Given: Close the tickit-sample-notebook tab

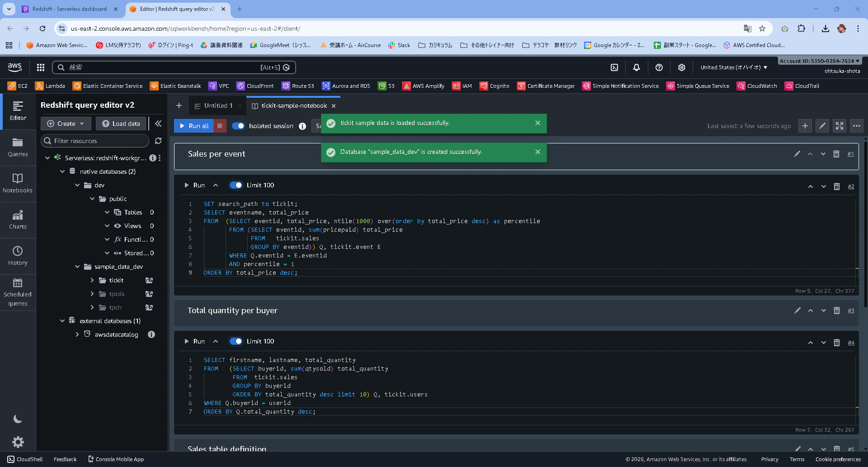Looking at the screenshot, I should pyautogui.click(x=334, y=106).
